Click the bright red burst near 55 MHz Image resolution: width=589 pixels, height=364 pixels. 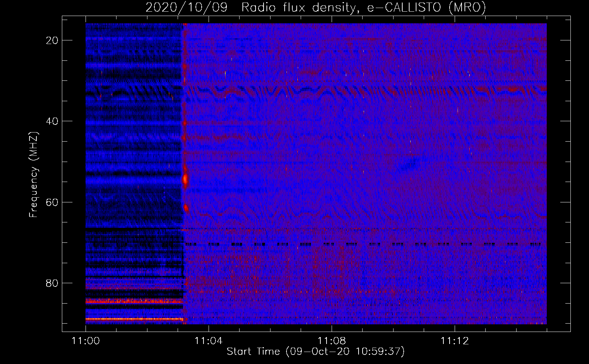click(x=185, y=179)
